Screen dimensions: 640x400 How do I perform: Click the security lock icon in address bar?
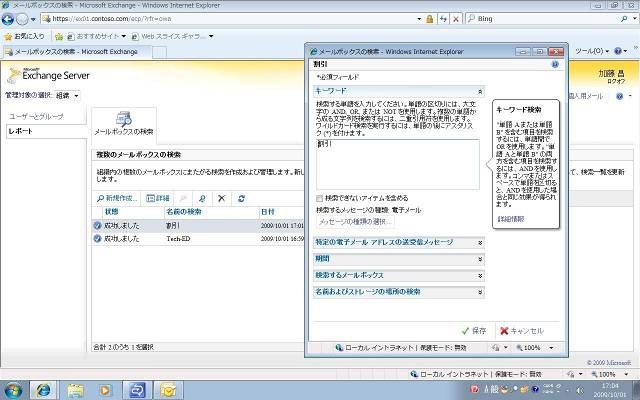[429, 19]
